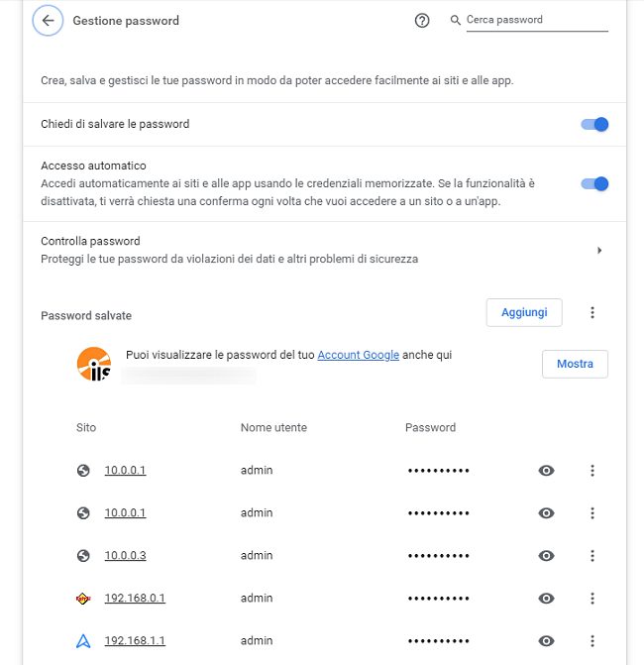Click the red-yellow favicon of 192.168.0.1

click(83, 599)
